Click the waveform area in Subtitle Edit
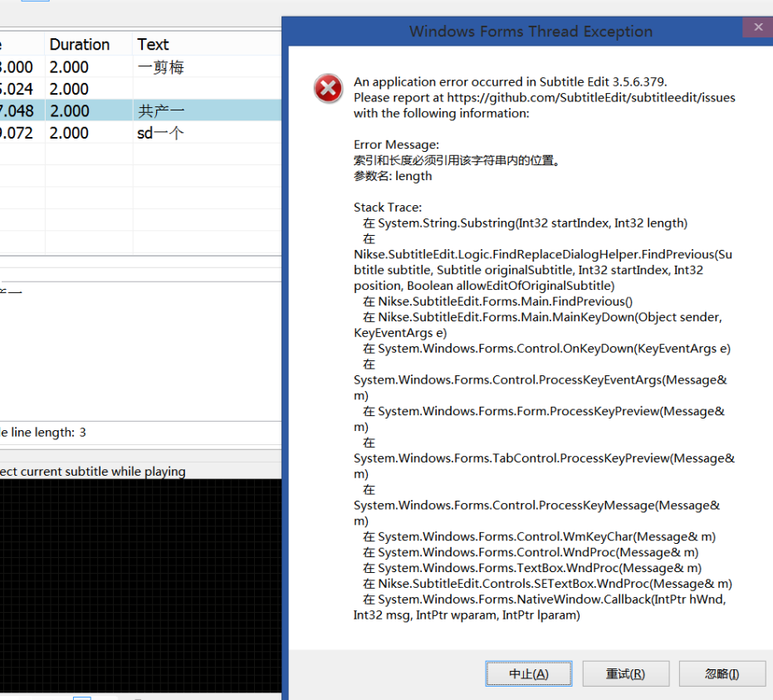This screenshot has width=773, height=700. click(x=140, y=585)
